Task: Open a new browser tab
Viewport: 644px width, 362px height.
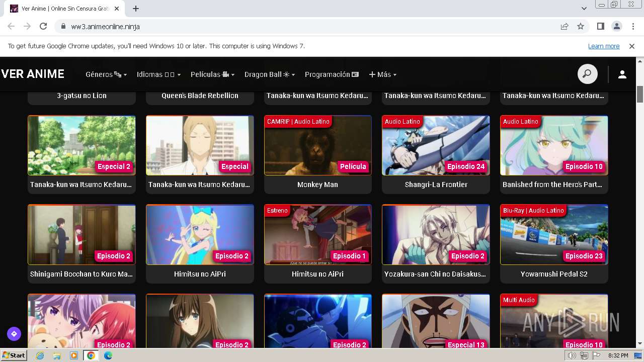Action: (x=136, y=9)
